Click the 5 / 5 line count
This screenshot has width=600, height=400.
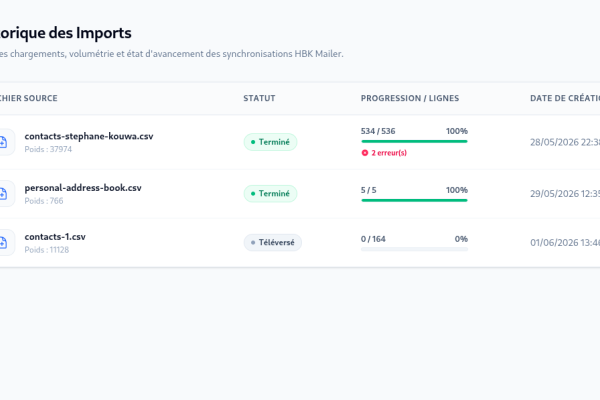368,190
